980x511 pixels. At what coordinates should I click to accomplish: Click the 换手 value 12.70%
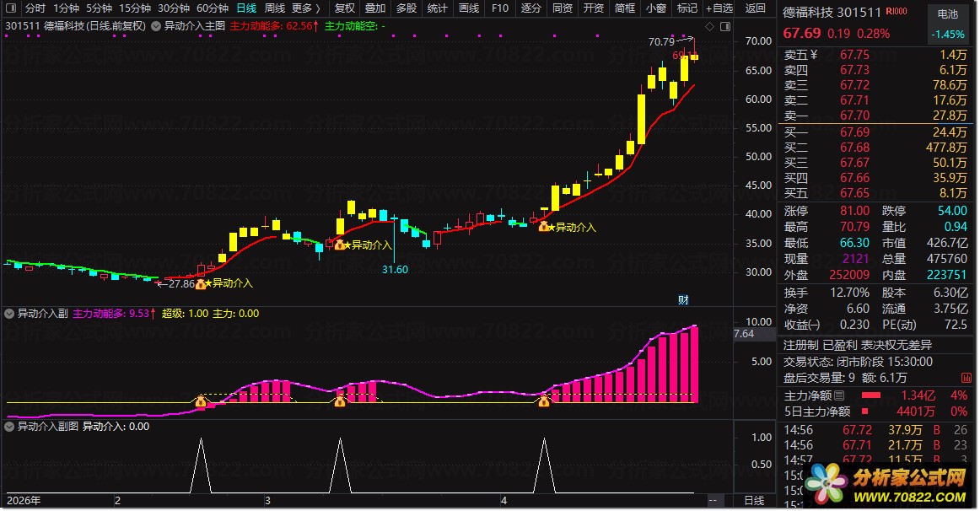pyautogui.click(x=849, y=293)
